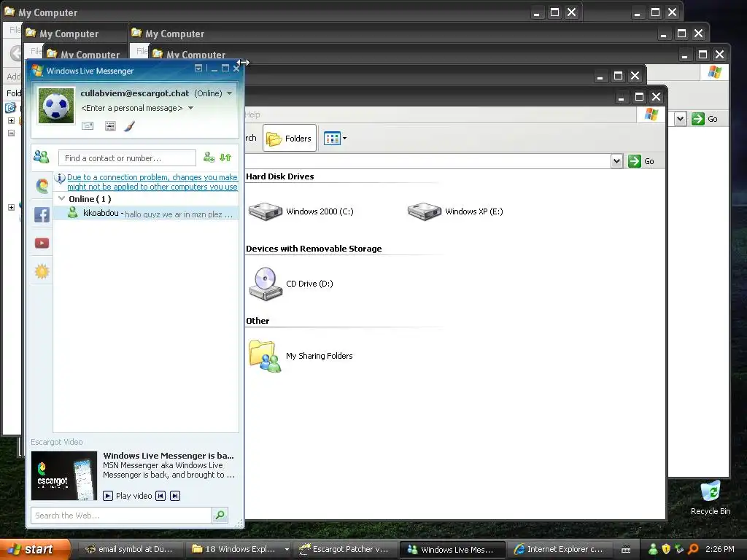The width and height of the screenshot is (747, 560).
Task: Select the Windows XP (E:) drive
Action: 455,211
